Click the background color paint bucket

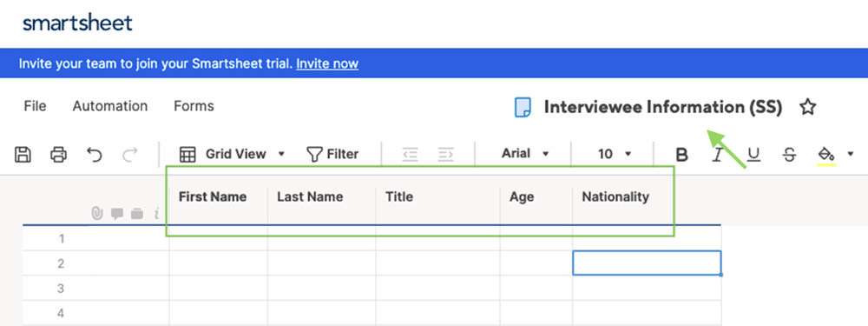[x=826, y=156]
